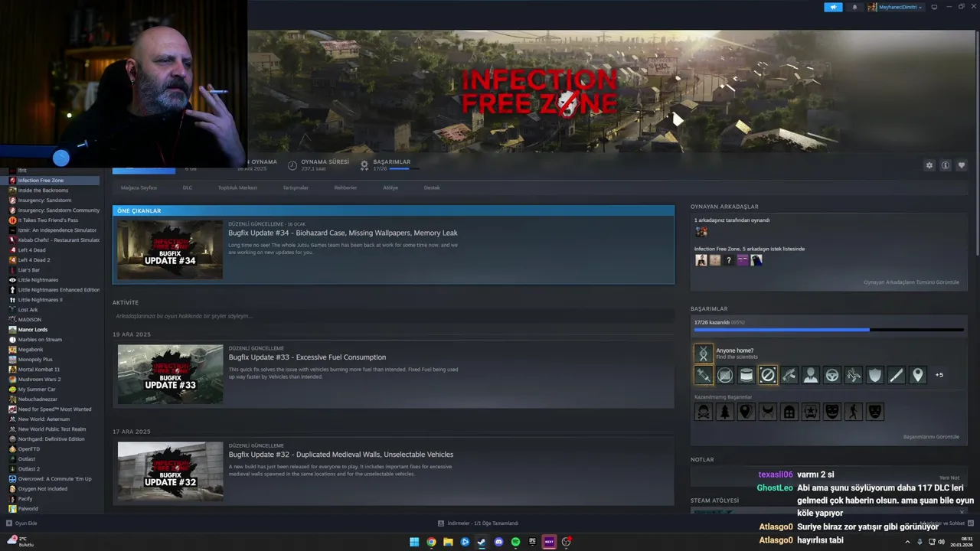This screenshot has height=551, width=980.
Task: Click the person silhouette achievement icon
Action: (811, 375)
